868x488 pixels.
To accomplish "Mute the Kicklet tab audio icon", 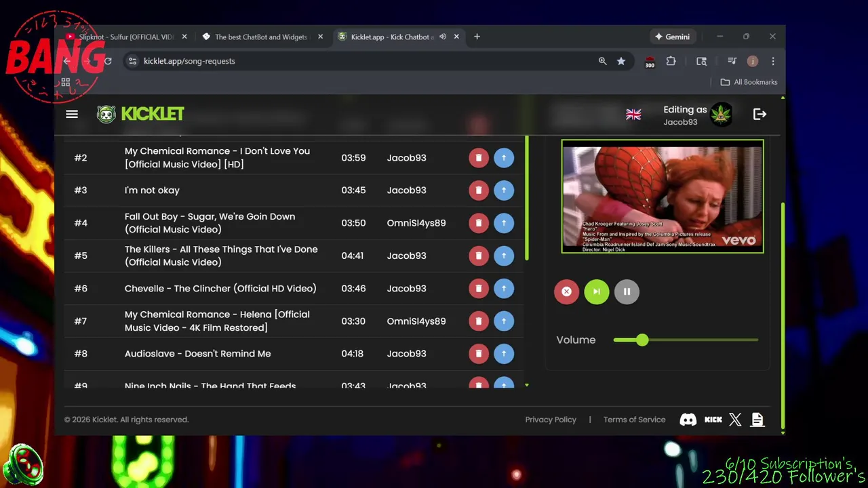I will 443,37.
